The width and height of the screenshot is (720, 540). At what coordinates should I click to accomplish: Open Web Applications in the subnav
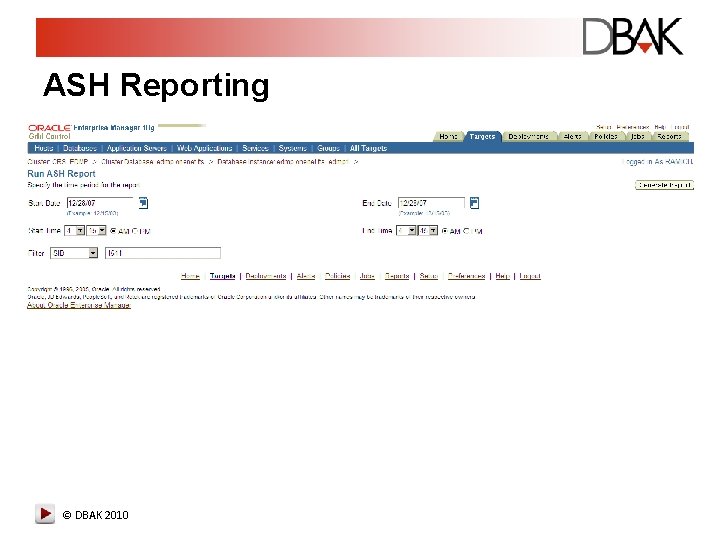[204, 148]
